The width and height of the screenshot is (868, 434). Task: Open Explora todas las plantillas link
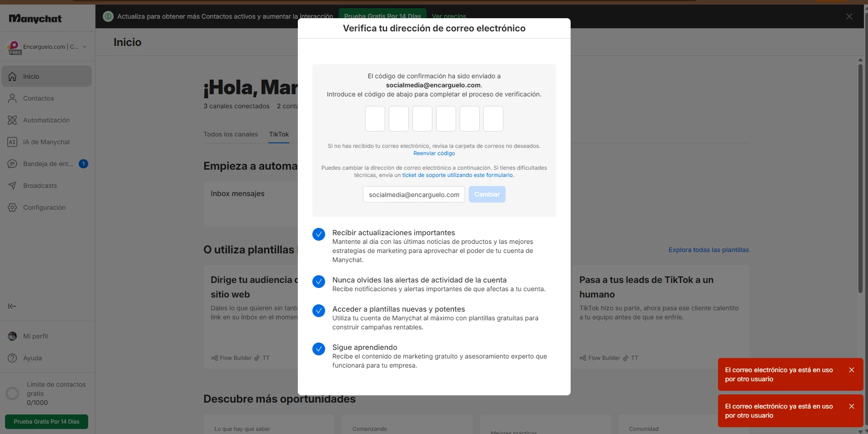(708, 250)
